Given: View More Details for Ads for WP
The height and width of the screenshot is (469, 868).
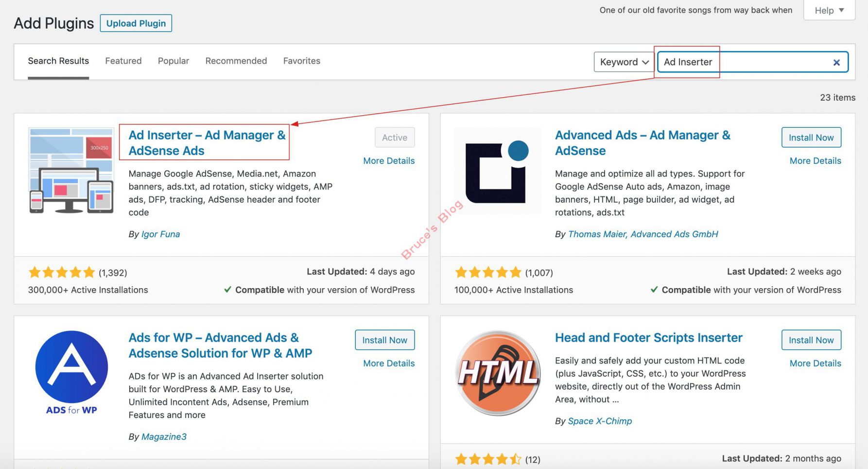Looking at the screenshot, I should [x=389, y=364].
